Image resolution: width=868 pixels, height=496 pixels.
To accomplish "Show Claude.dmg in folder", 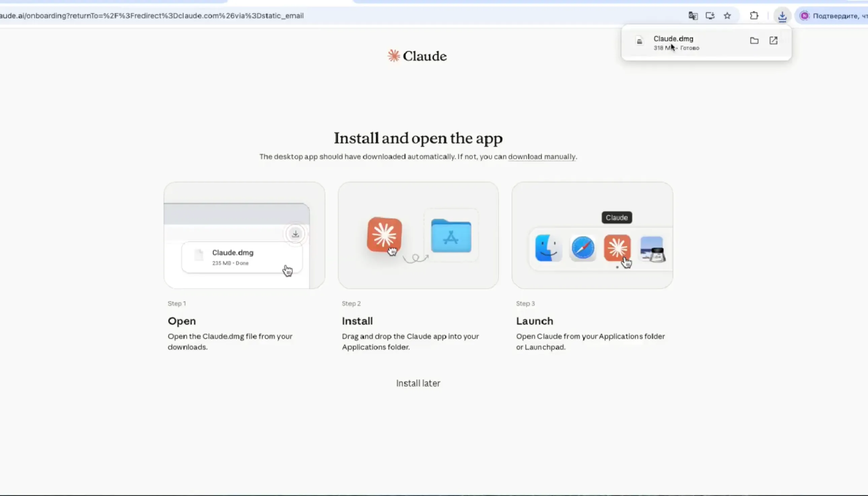I will pos(754,41).
